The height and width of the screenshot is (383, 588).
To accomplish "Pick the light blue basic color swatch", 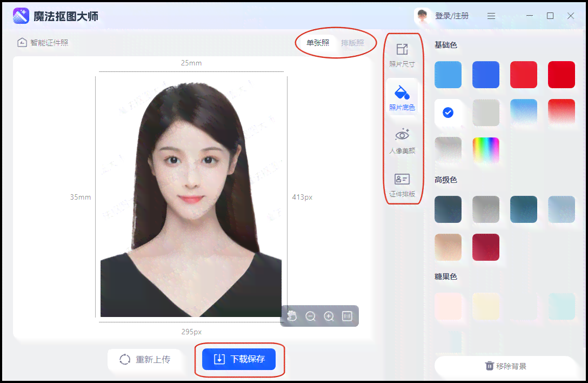I will click(x=448, y=75).
